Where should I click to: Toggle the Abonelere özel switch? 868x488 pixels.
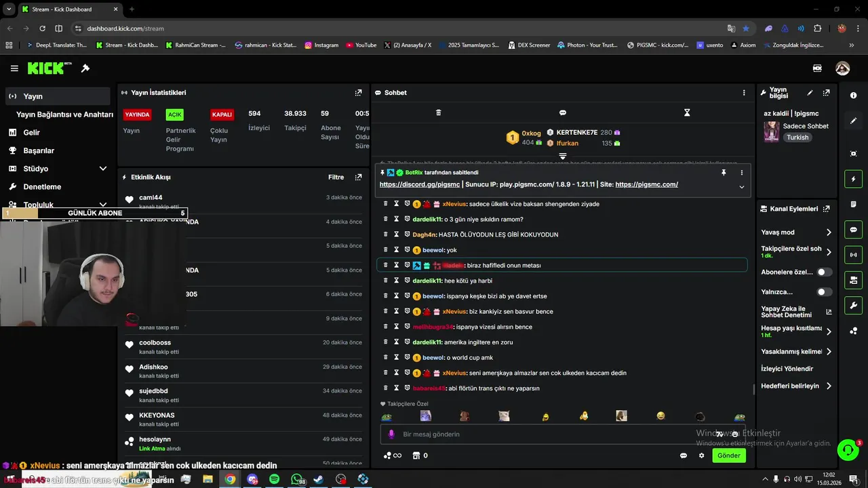[825, 272]
